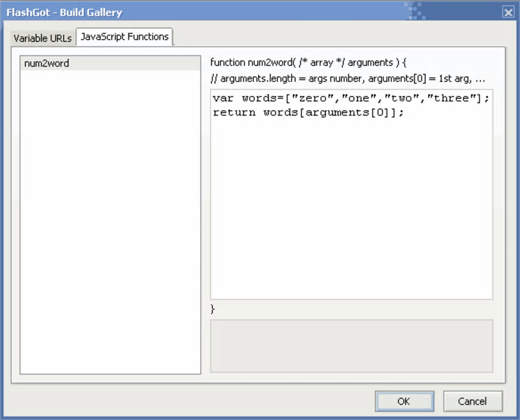
Task: Click the gray output box below the brace
Action: tap(352, 346)
